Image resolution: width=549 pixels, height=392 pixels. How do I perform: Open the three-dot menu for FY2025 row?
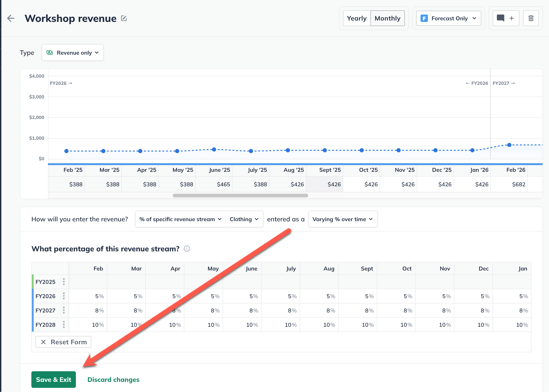pyautogui.click(x=64, y=282)
